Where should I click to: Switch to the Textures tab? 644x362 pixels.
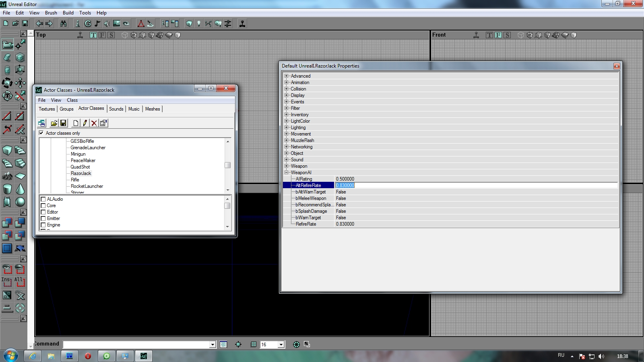click(x=47, y=109)
